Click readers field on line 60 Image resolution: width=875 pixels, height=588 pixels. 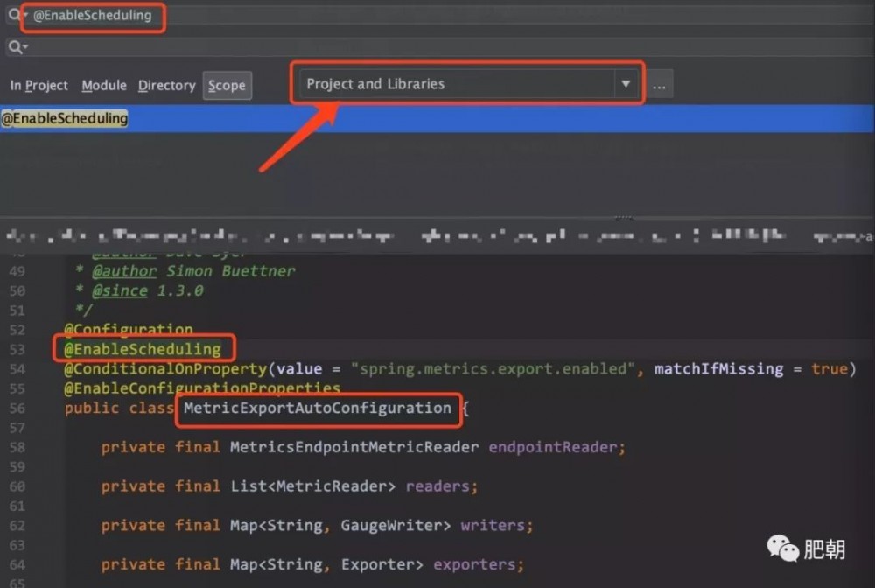(437, 486)
